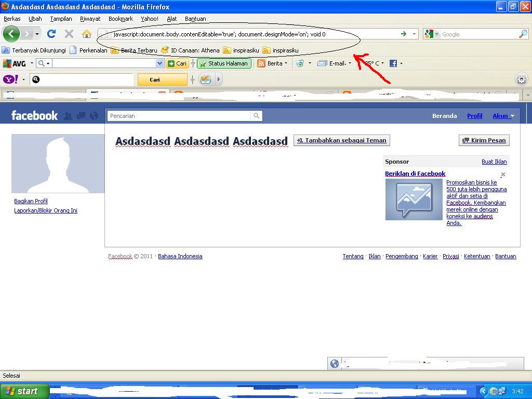Open the AVG logo dropdown arrow
The width and height of the screenshot is (532, 399).
(32, 63)
